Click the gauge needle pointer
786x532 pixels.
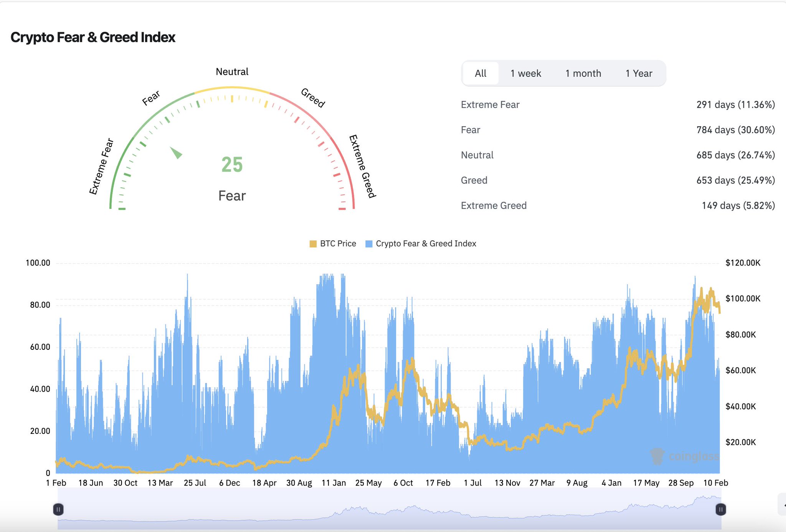coord(176,152)
